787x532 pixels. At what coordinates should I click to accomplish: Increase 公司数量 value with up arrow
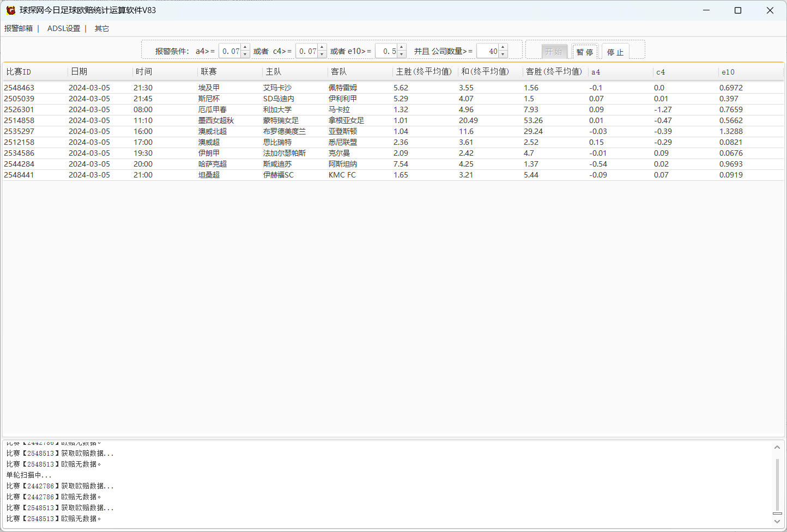pyautogui.click(x=503, y=48)
